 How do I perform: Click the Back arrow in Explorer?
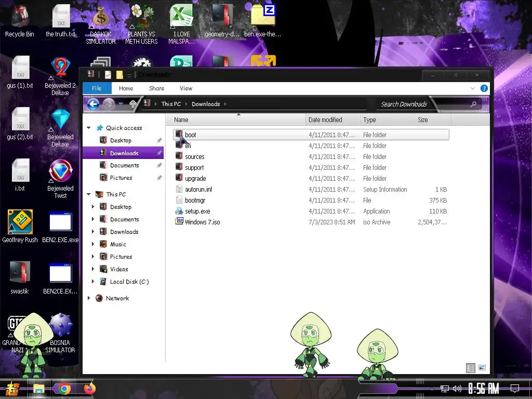click(93, 104)
